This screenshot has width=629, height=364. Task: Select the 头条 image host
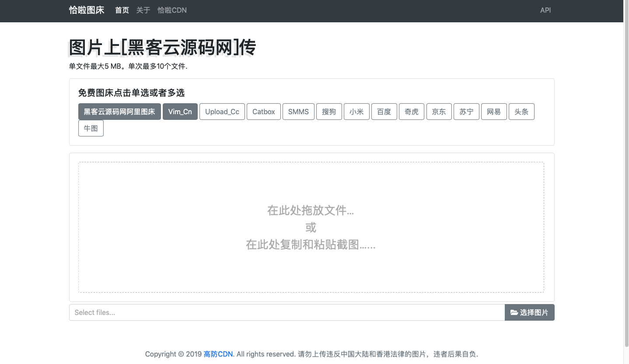(521, 112)
